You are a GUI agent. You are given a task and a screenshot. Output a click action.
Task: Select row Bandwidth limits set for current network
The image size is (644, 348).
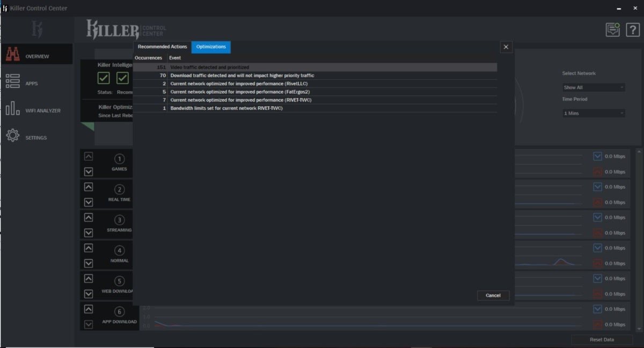[315, 108]
